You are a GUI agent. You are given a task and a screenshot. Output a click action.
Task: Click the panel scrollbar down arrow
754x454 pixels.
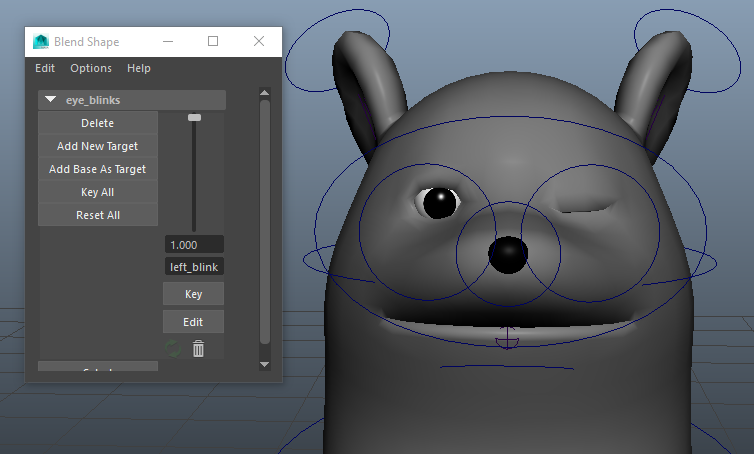(x=265, y=365)
